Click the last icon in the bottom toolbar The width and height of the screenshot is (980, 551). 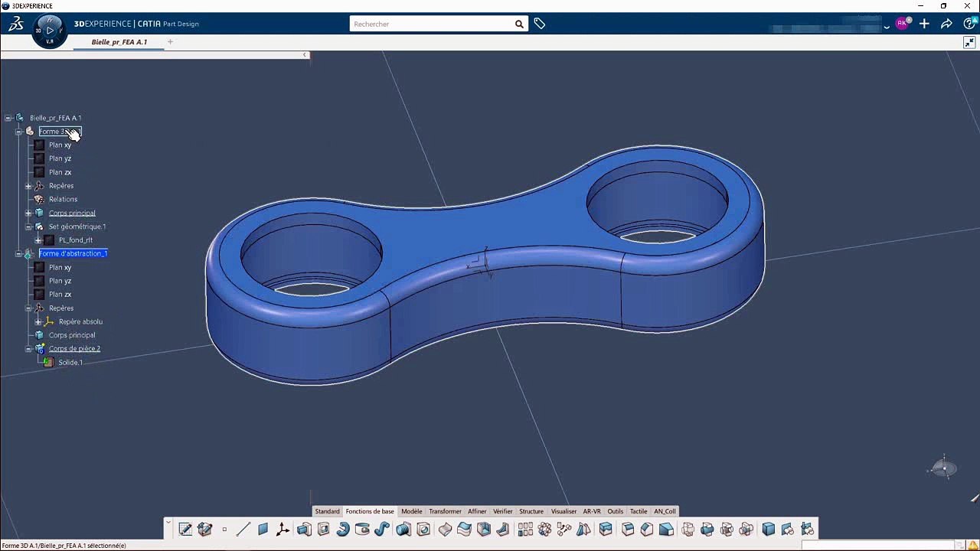(x=807, y=529)
